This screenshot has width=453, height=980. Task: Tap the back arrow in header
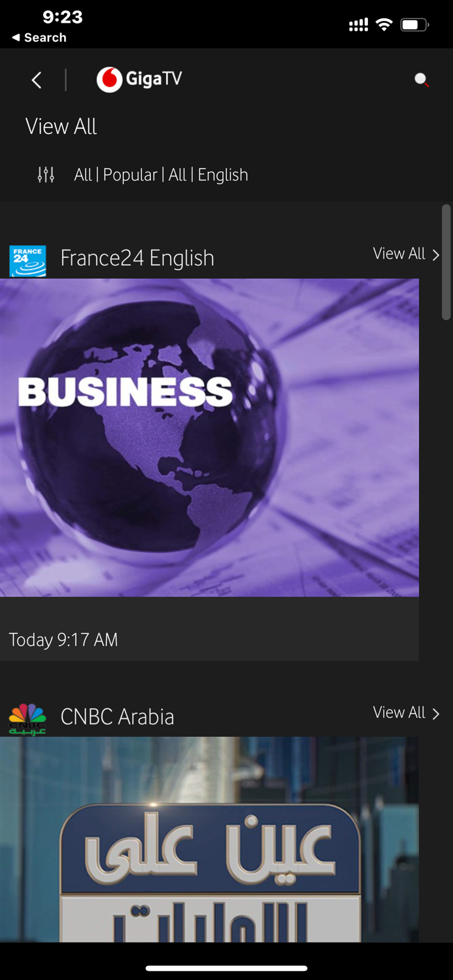pos(37,80)
